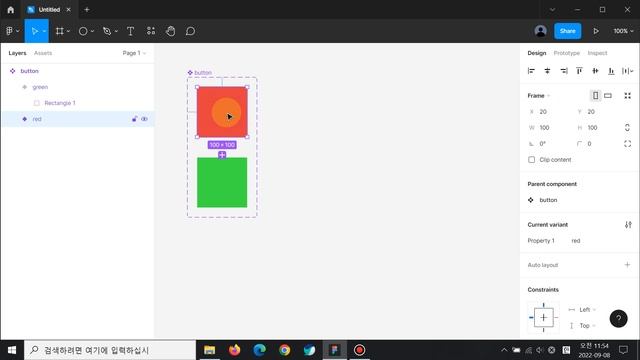Screen dimensions: 640x360
Task: Select the Move tool
Action: click(x=34, y=31)
